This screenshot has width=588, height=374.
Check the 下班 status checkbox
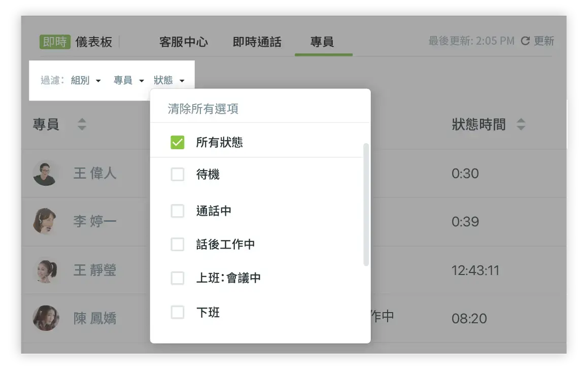[x=178, y=312]
